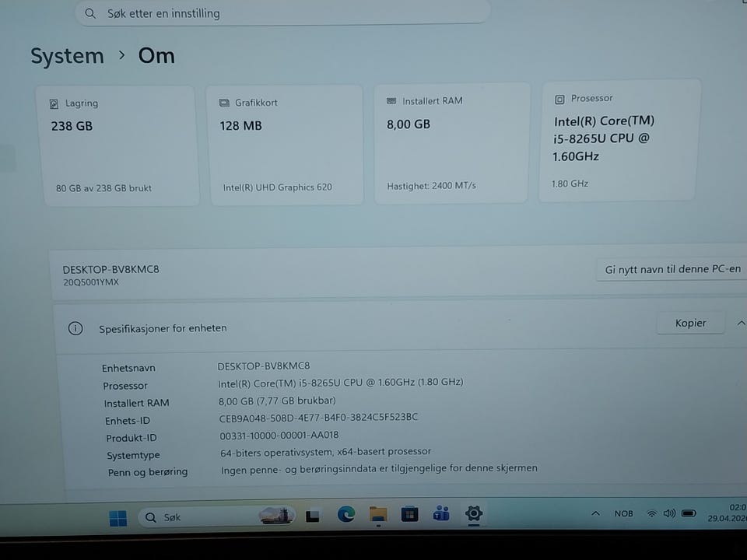Show hidden tray icons chevron

[x=595, y=513]
